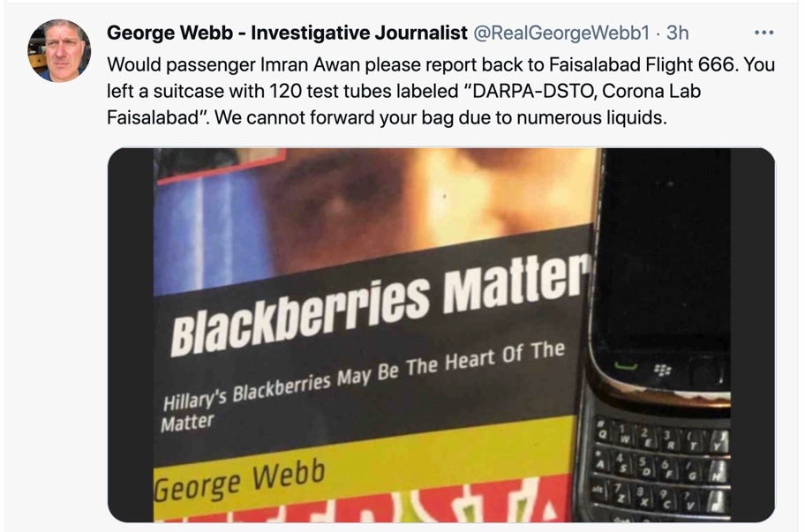Click the Q key on the phone keyboard
This screenshot has width=805, height=532.
click(x=602, y=430)
